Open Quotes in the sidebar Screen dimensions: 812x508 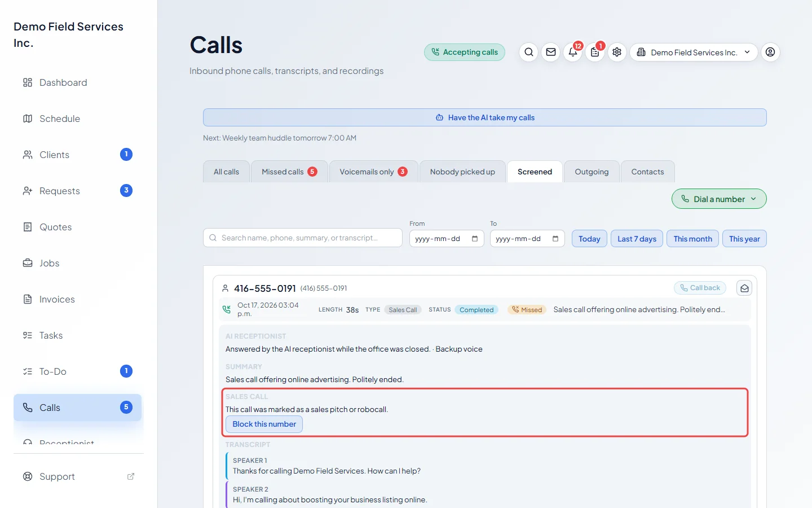[x=77, y=227]
